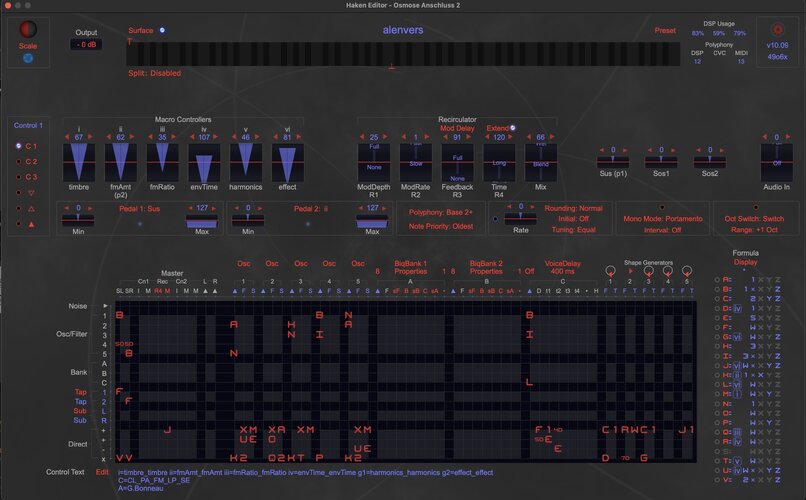The width and height of the screenshot is (806, 500).
Task: Select the filled red up-triangle control icon
Action: (x=31, y=224)
